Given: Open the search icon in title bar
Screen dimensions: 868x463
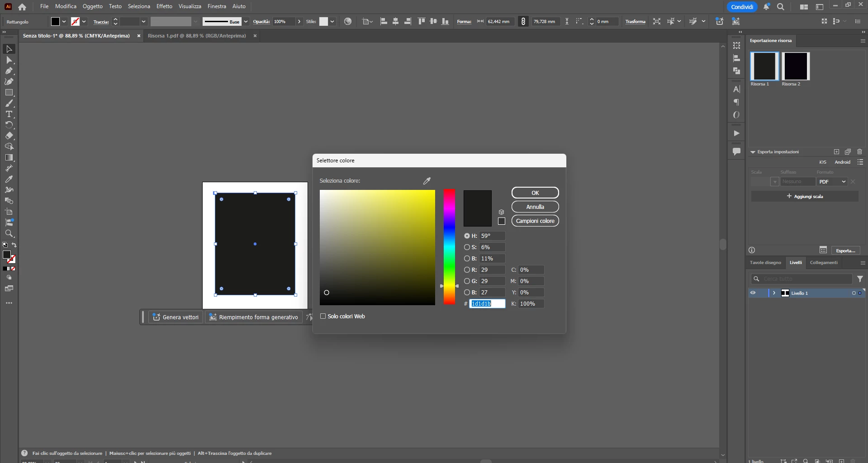Looking at the screenshot, I should pos(781,7).
